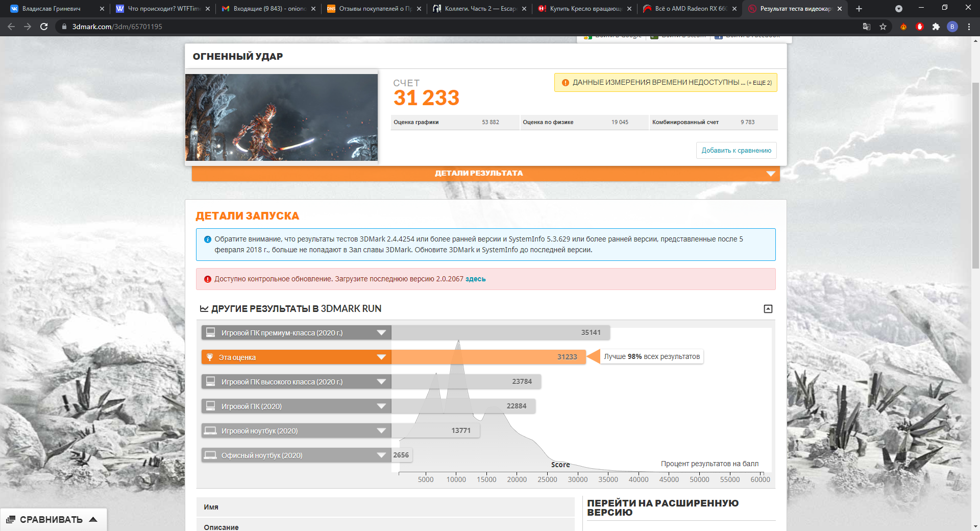Image resolution: width=980 pixels, height=531 pixels.
Task: Open the Google Translate page icon
Action: (x=867, y=27)
